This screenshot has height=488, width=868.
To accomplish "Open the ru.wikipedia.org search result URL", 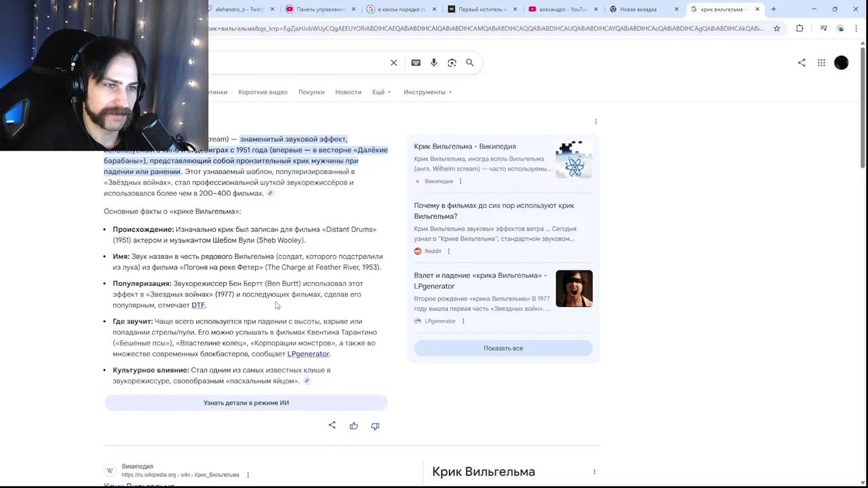I will tap(180, 474).
